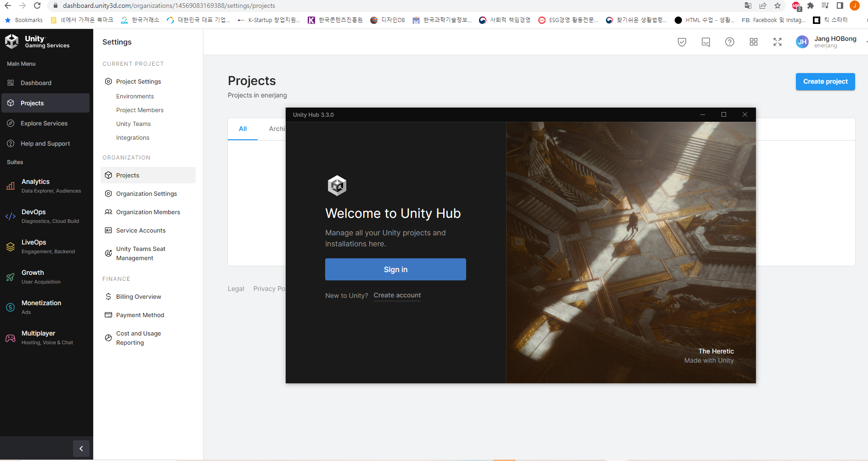Image resolution: width=868 pixels, height=461 pixels.
Task: Maximize the Unity Hub window
Action: (724, 115)
